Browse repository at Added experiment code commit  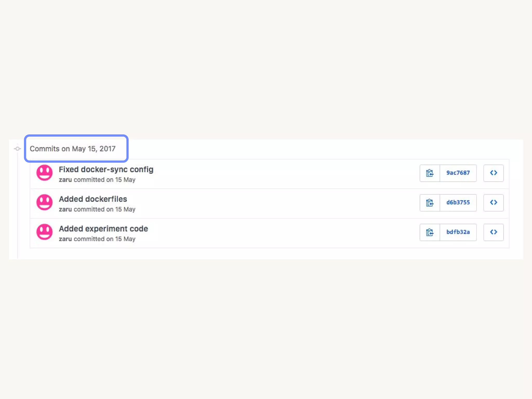(x=493, y=232)
